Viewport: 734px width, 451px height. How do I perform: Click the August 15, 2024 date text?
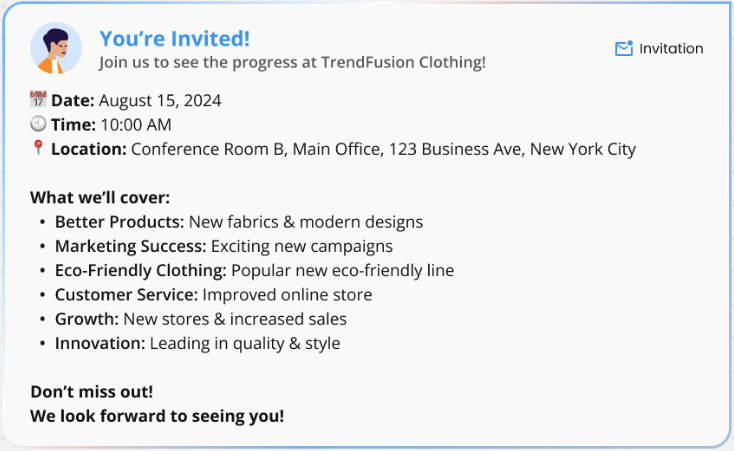coord(160,100)
